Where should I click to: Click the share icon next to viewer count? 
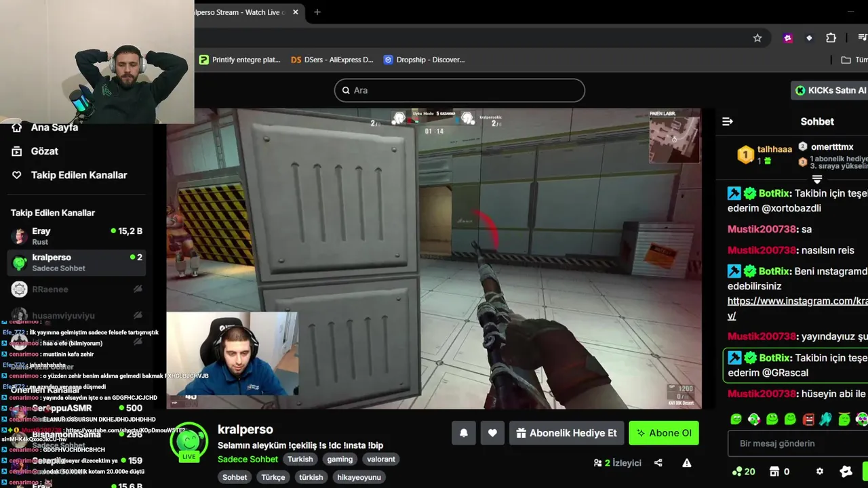(658, 463)
